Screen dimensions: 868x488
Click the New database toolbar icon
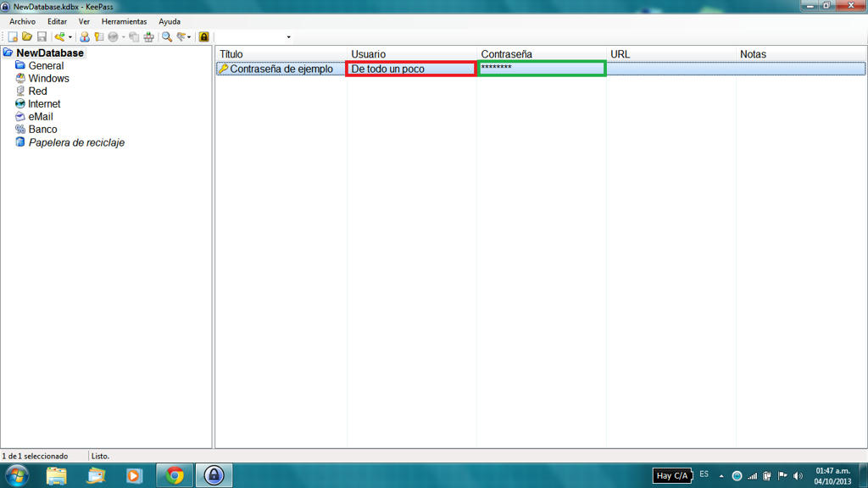pyautogui.click(x=12, y=37)
